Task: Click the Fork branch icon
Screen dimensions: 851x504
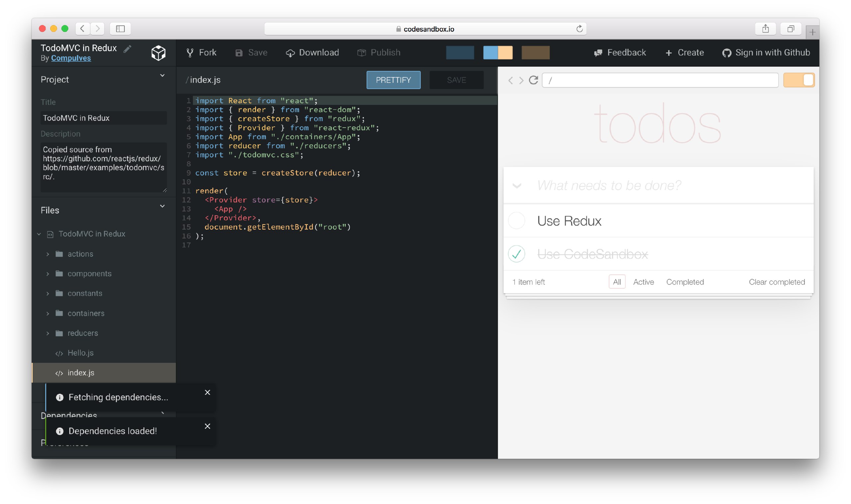Action: tap(190, 52)
